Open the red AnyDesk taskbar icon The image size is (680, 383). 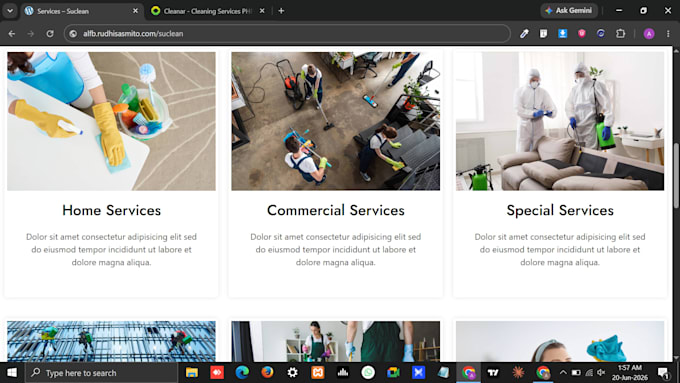click(x=217, y=373)
